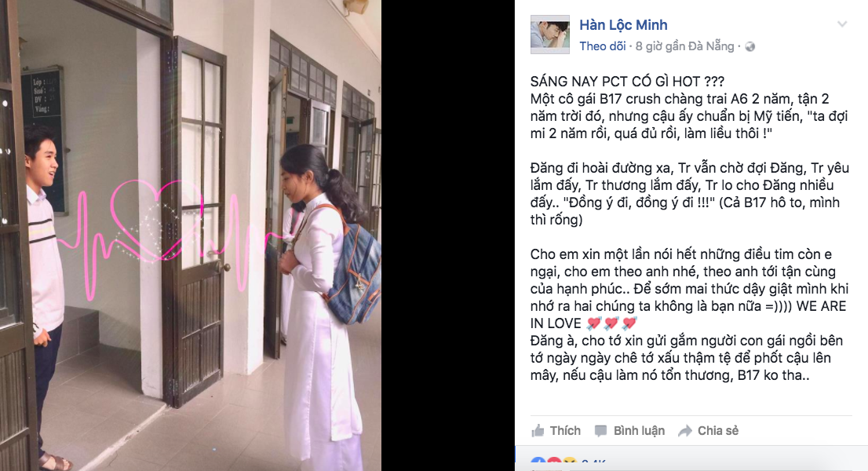Click the black area beside the photo
Image resolution: width=868 pixels, height=471 pixels.
pyautogui.click(x=448, y=235)
